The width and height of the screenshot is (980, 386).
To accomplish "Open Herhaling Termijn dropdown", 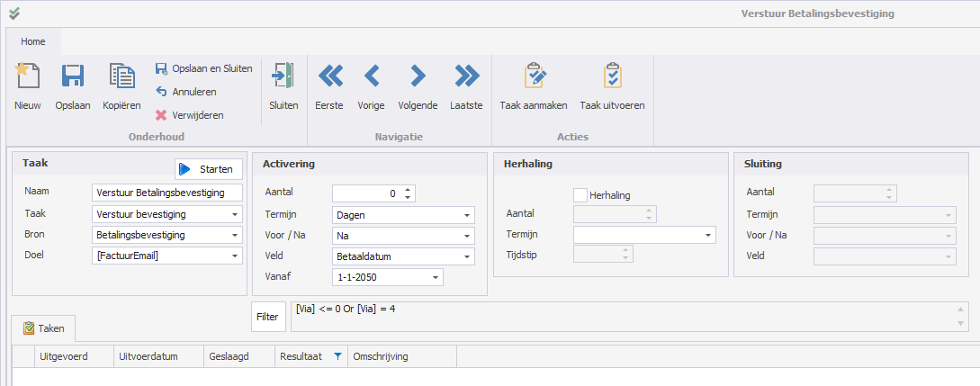I will (708, 236).
